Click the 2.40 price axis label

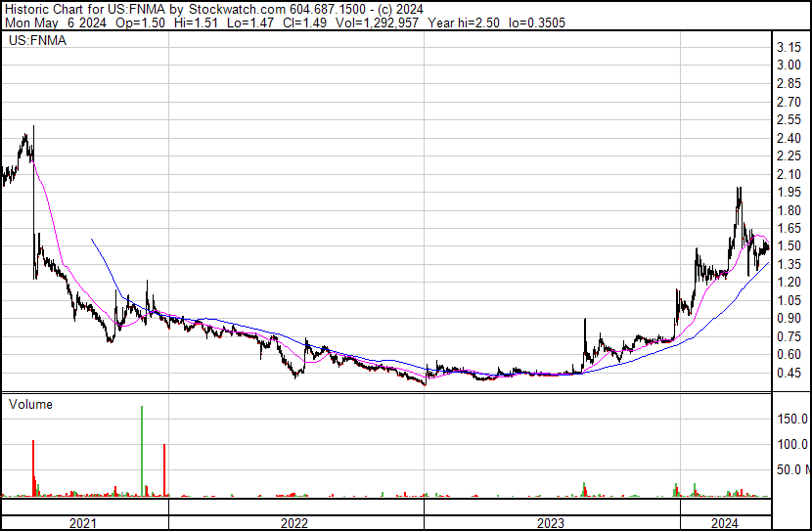[789, 138]
